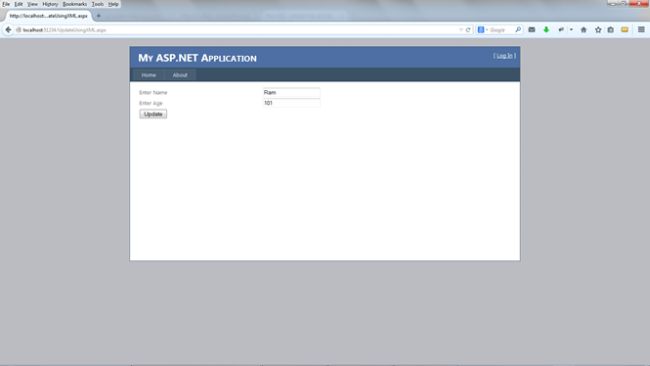
Task: Open the Help menu
Action: pyautogui.click(x=113, y=4)
